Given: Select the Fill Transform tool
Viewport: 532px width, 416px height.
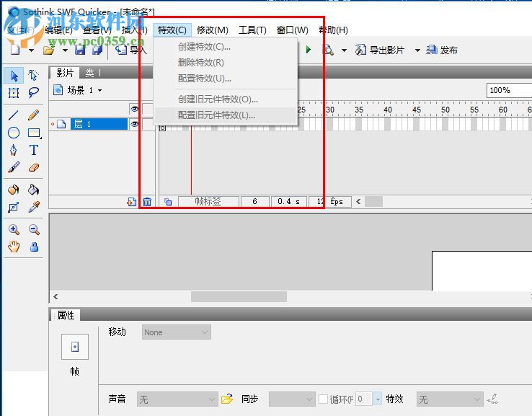Looking at the screenshot, I should click(14, 207).
